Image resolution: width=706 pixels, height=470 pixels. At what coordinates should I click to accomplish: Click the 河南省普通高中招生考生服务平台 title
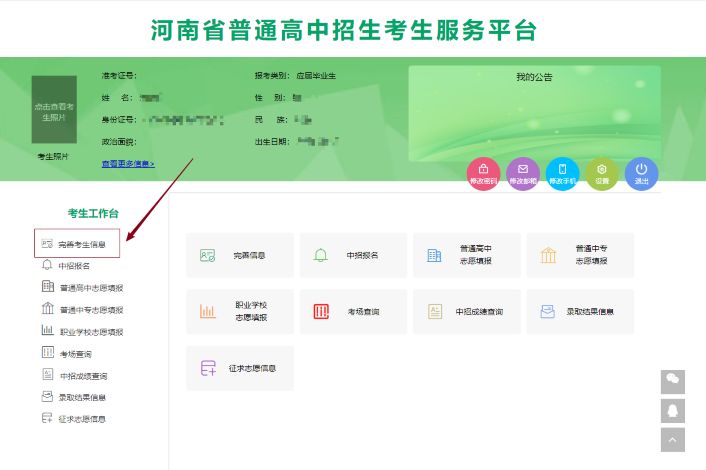point(344,30)
